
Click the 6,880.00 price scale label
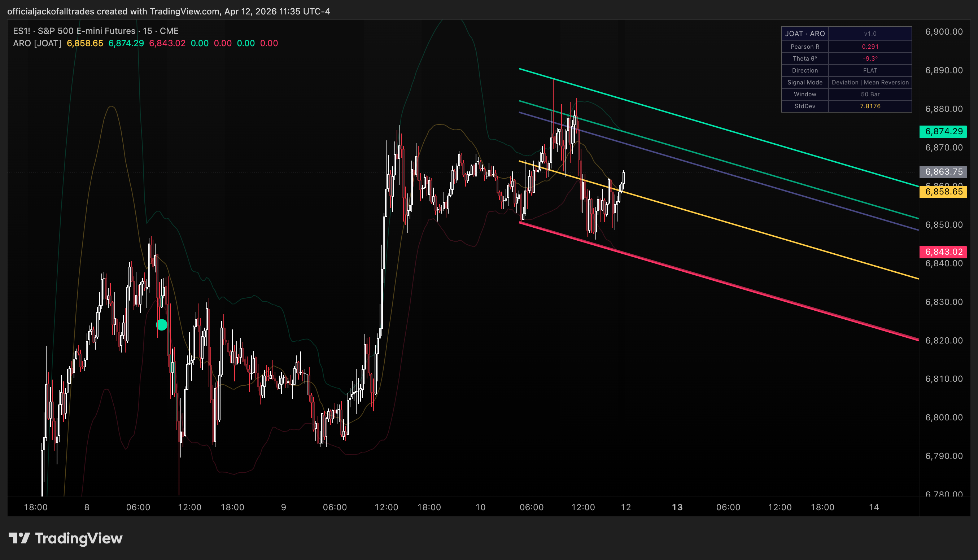coord(944,109)
